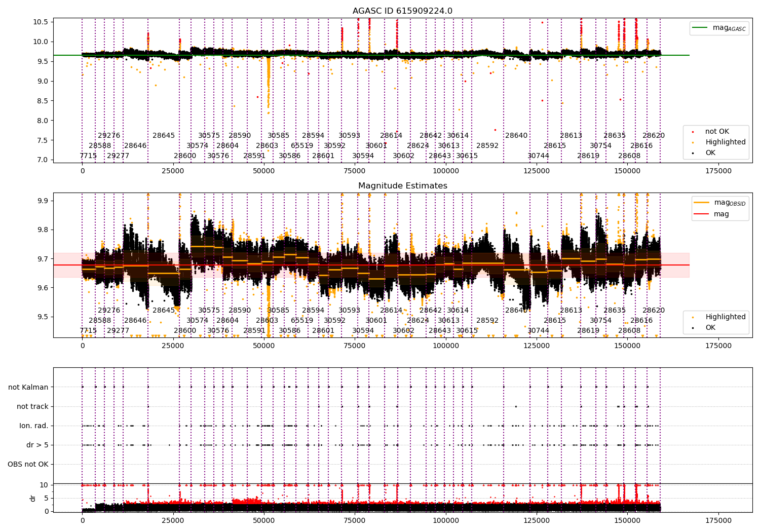760x532 pixels.
Task: Click the 'not OK' legend entry
Action: coord(717,132)
